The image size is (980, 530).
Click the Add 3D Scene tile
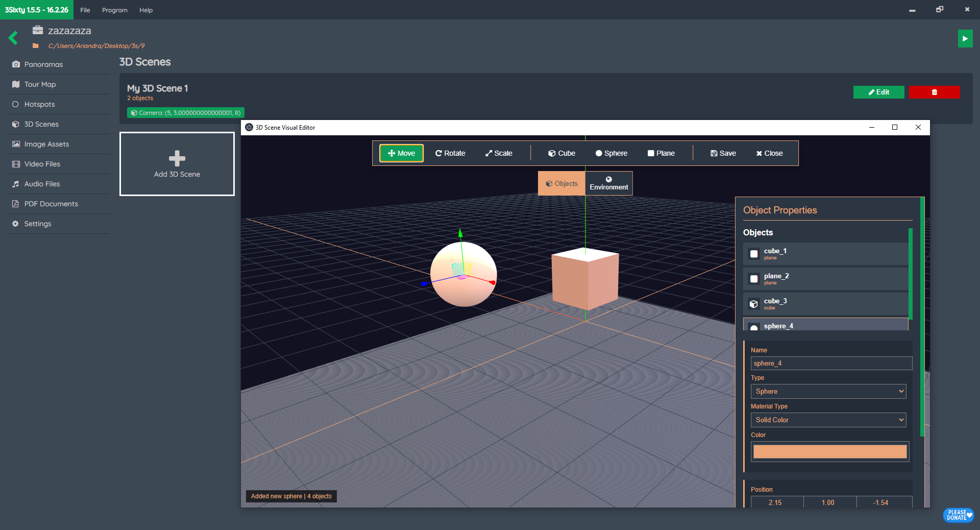click(x=177, y=164)
